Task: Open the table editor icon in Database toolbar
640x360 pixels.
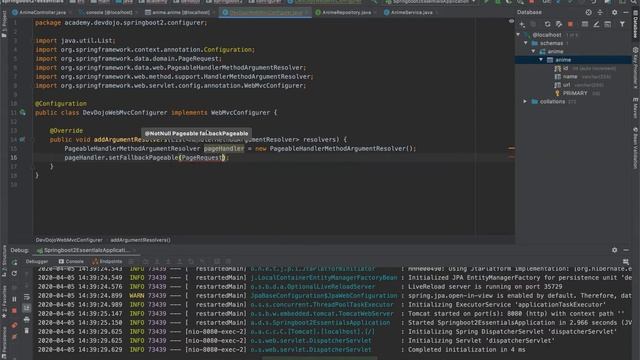Action: tap(585, 24)
